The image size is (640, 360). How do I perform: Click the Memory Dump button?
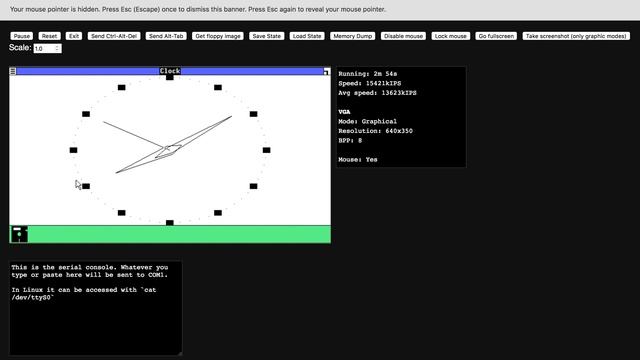(x=353, y=36)
